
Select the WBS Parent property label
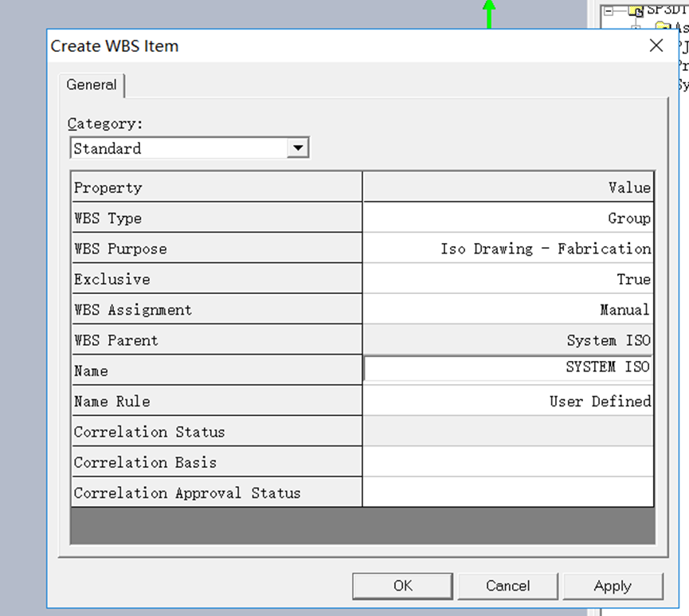[x=217, y=340]
